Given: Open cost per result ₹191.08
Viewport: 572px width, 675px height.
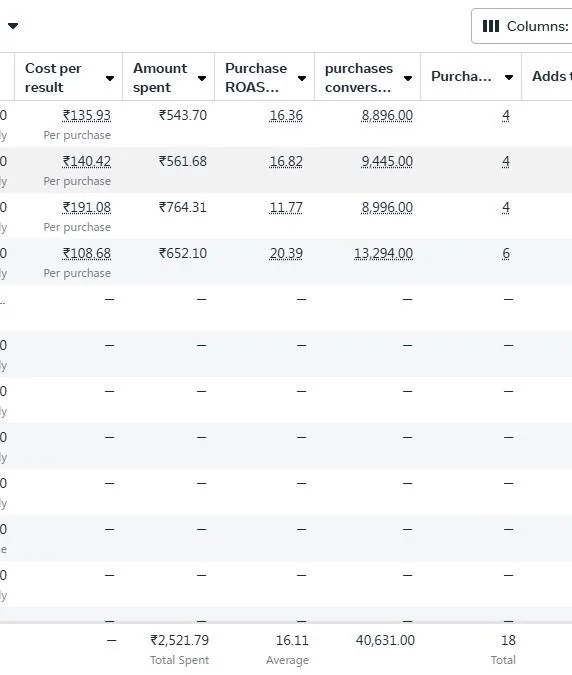Looking at the screenshot, I should 87,207.
